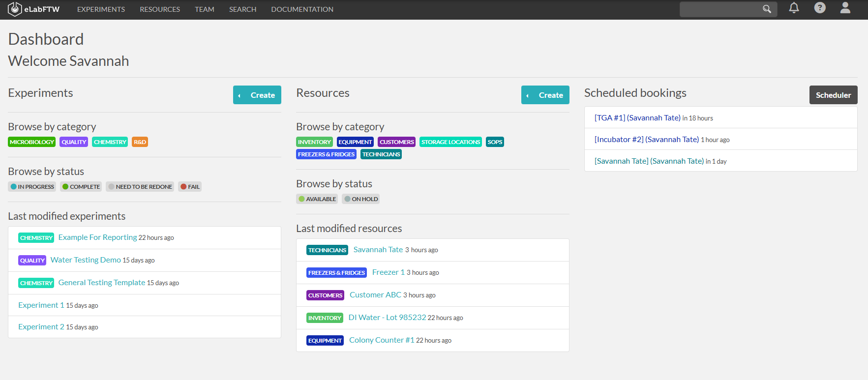
Task: Open the Scheduler button
Action: click(x=833, y=95)
